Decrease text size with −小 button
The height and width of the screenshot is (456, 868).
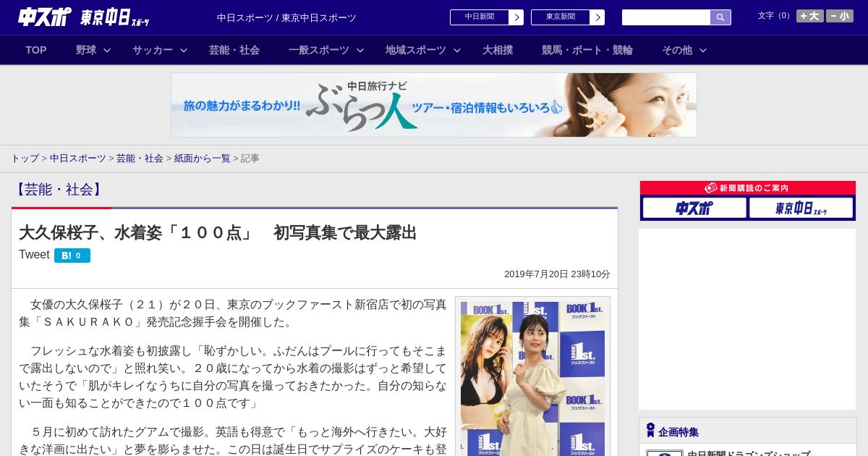coord(840,16)
